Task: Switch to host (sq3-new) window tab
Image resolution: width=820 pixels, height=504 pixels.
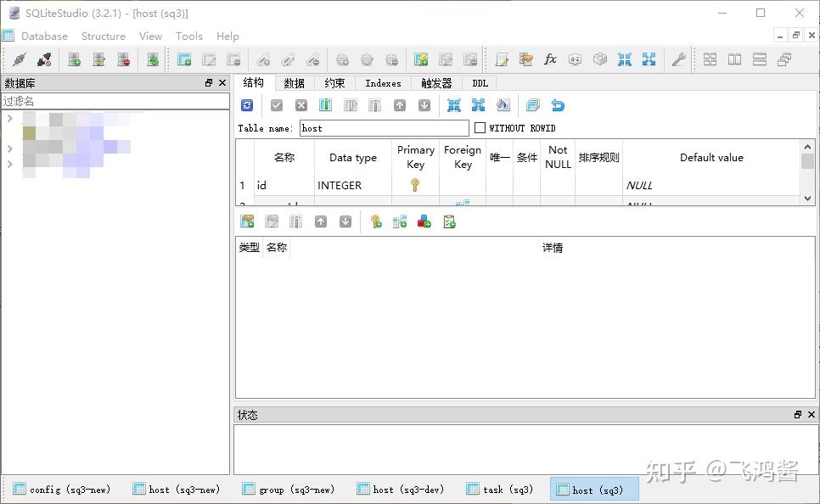Action: (x=177, y=490)
